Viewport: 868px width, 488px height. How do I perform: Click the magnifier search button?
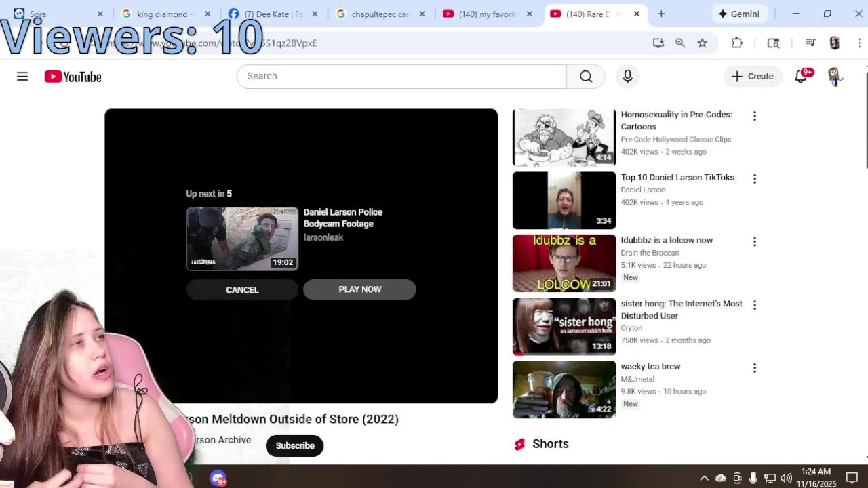point(586,76)
